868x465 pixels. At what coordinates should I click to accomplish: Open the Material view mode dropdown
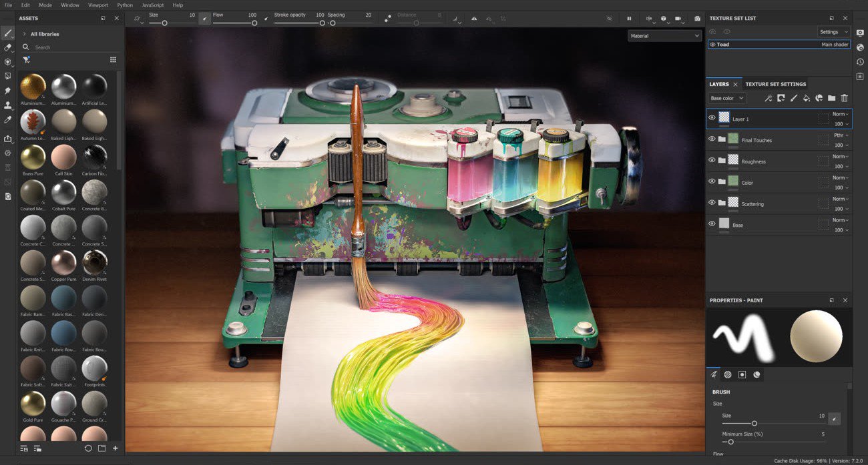click(664, 35)
